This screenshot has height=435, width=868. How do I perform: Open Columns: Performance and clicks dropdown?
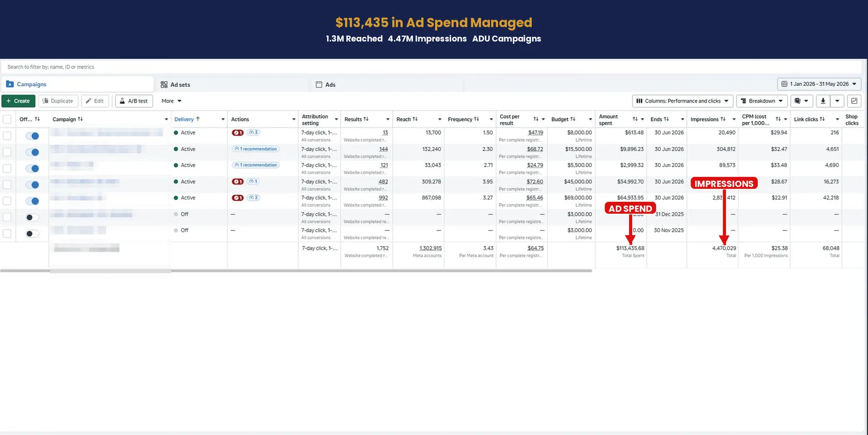pos(682,101)
